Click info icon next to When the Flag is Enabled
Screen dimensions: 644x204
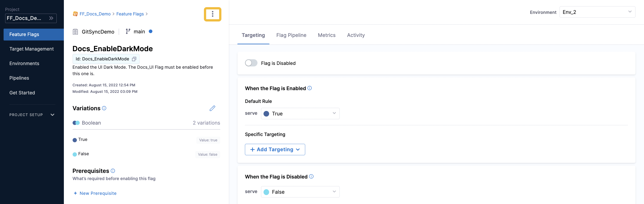310,88
